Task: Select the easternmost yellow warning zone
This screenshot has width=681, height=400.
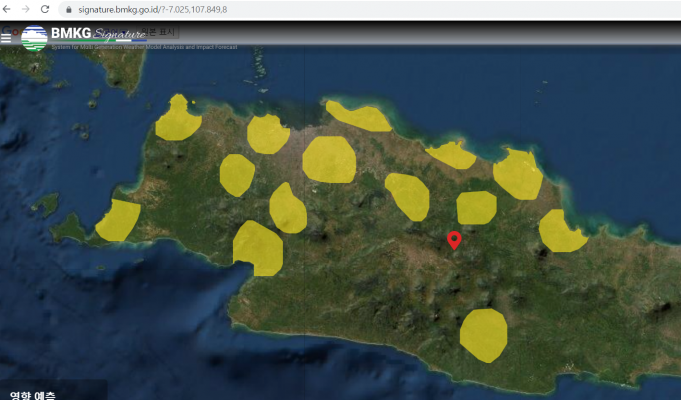Action: pyautogui.click(x=561, y=231)
